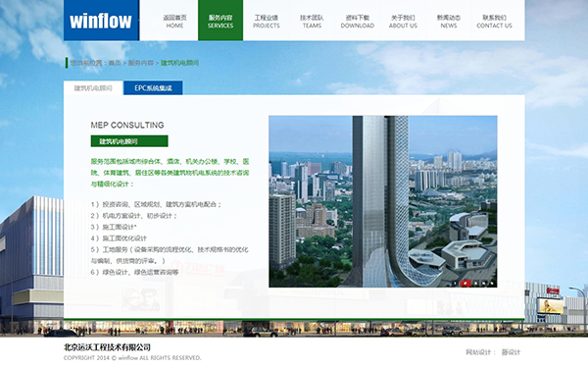Open the NEWS section

pyautogui.click(x=449, y=22)
